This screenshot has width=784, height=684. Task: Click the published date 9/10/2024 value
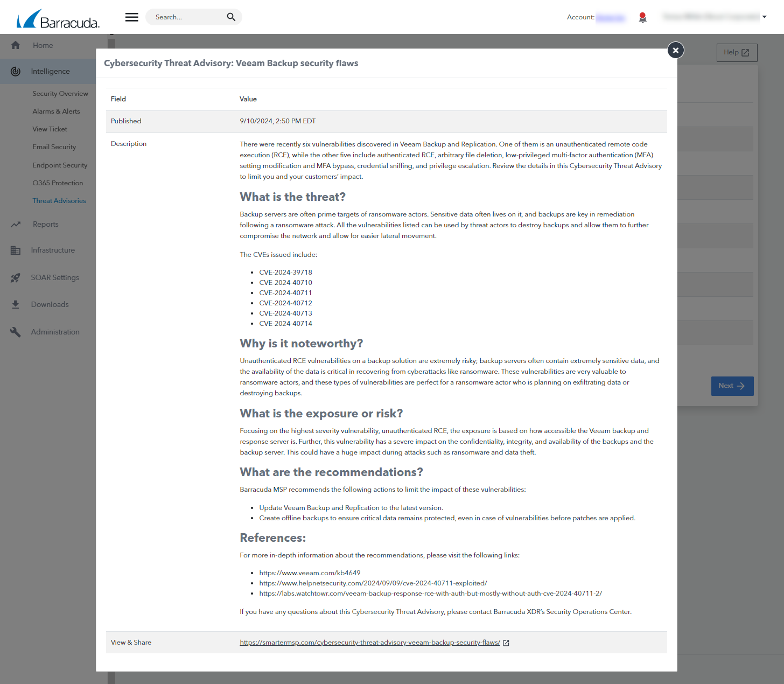pyautogui.click(x=278, y=121)
